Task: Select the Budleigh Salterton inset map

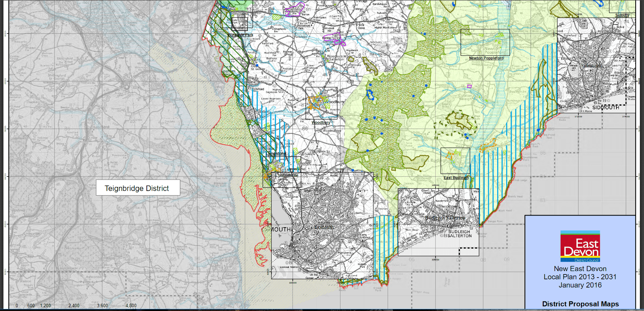Action: (x=438, y=222)
